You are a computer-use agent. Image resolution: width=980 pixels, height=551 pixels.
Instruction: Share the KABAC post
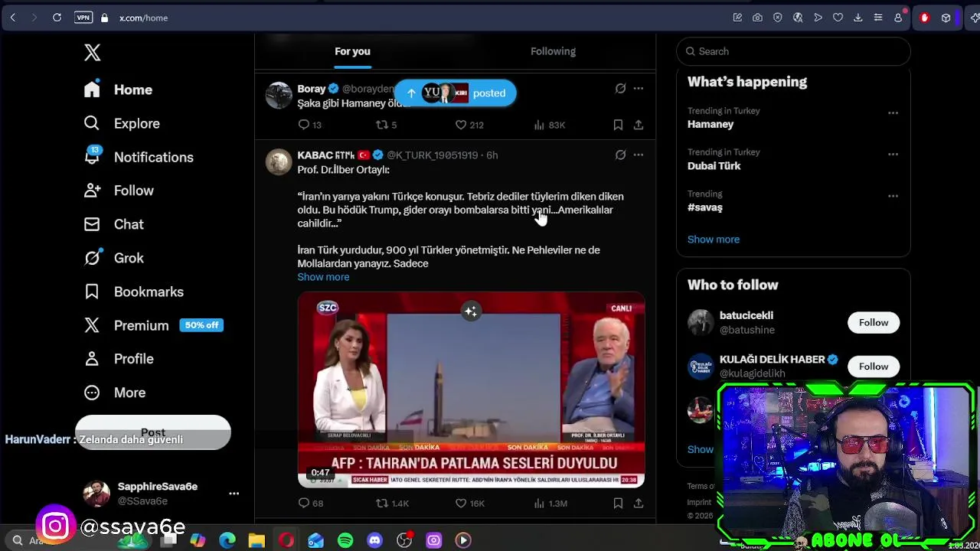[639, 504]
